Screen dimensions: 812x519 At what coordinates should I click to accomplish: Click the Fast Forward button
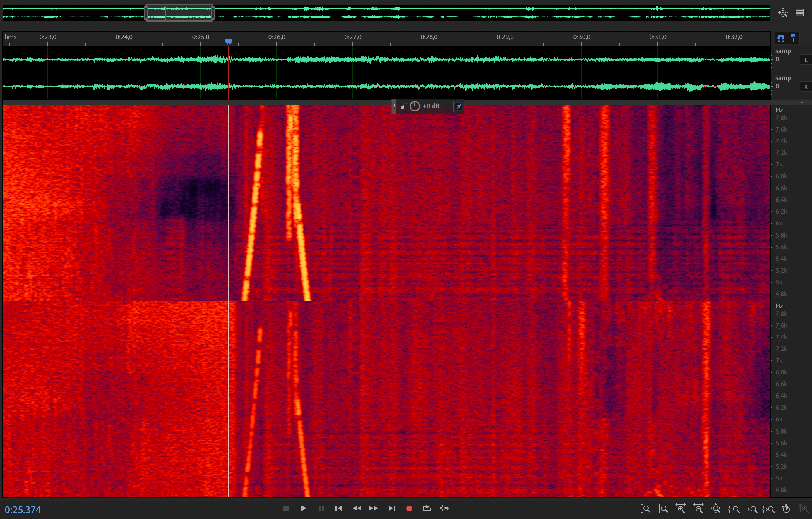pyautogui.click(x=374, y=508)
